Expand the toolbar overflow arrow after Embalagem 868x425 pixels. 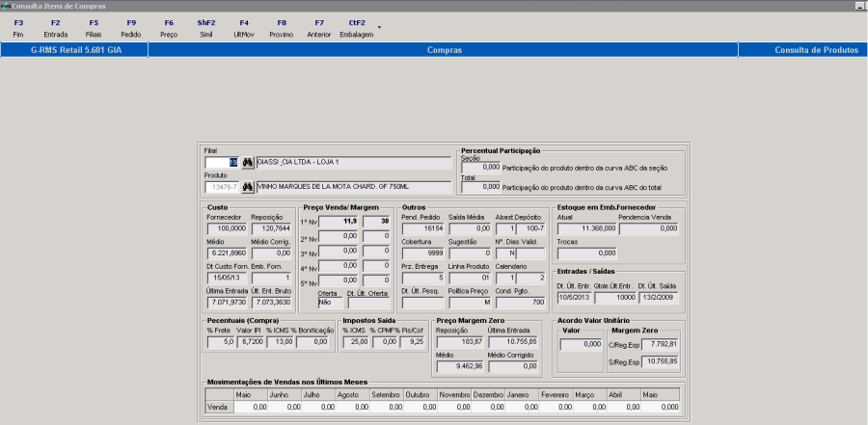tap(379, 27)
